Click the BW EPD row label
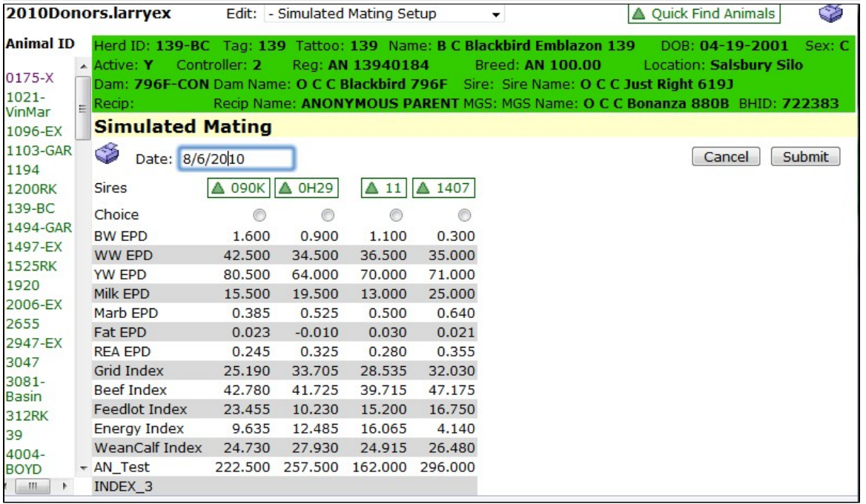Image resolution: width=866 pixels, height=504 pixels. pos(120,236)
